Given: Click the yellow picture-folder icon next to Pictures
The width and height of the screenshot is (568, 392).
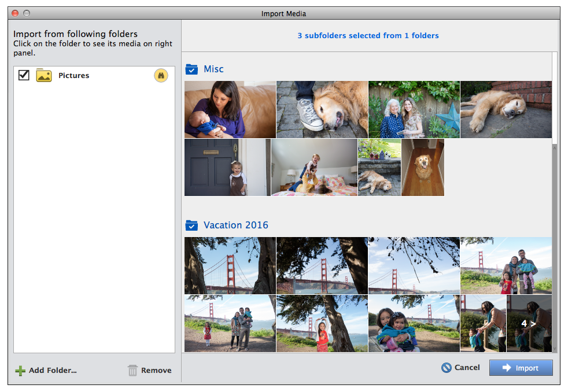Looking at the screenshot, I should click(43, 75).
